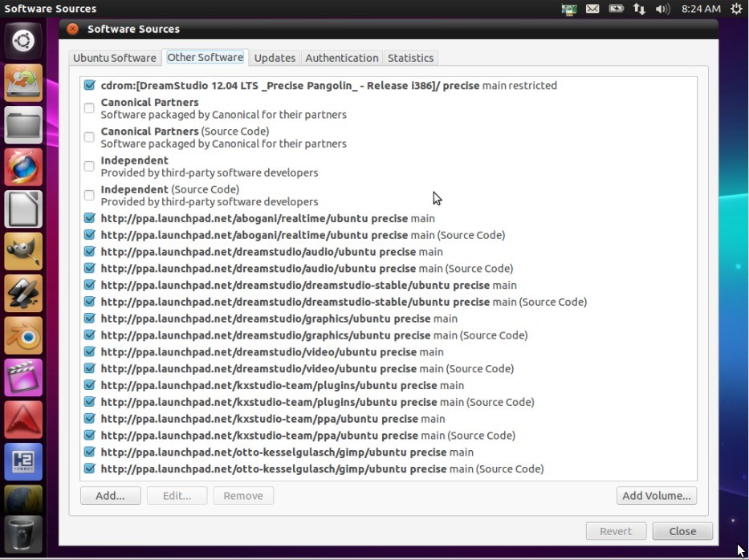Open the Files folder launcher icon
Screen dimensions: 749x560
[23, 124]
